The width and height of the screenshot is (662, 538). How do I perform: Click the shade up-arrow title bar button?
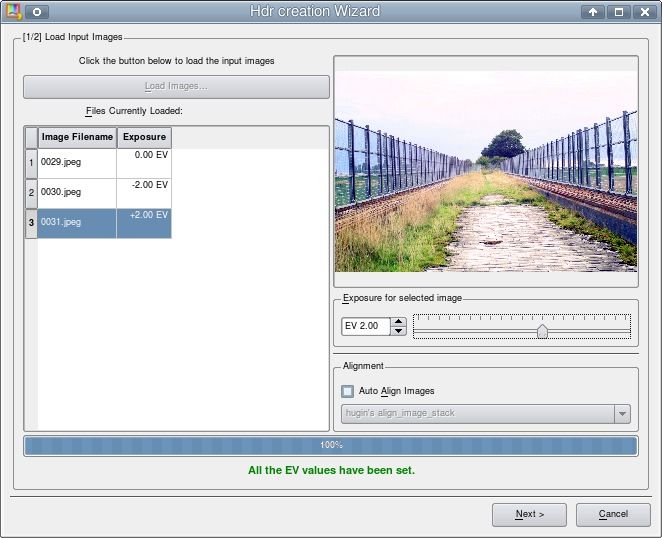coord(593,12)
